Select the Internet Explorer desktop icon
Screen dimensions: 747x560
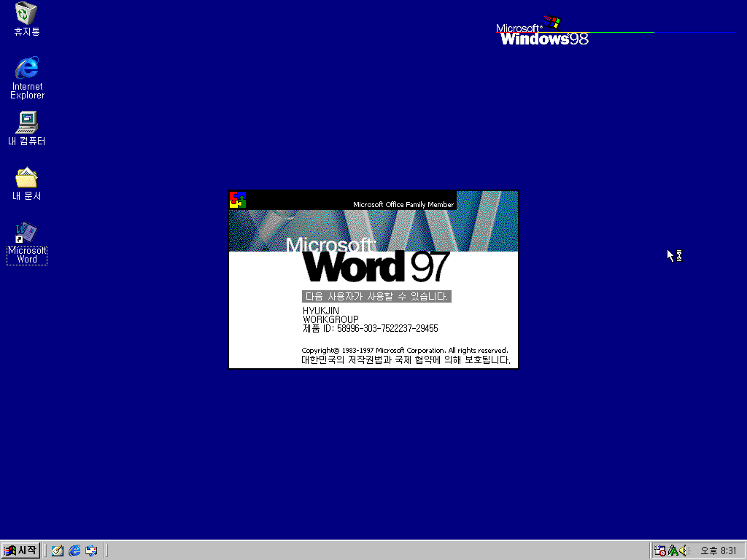pos(27,77)
